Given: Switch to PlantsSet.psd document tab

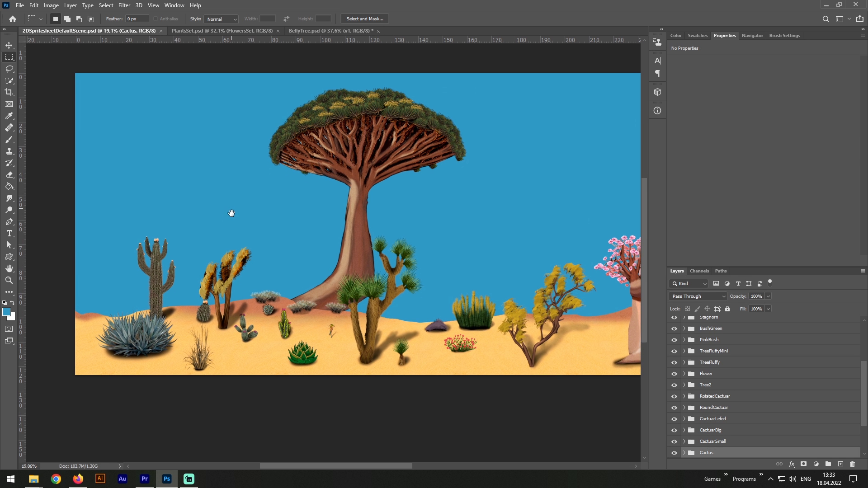Looking at the screenshot, I should pos(222,31).
